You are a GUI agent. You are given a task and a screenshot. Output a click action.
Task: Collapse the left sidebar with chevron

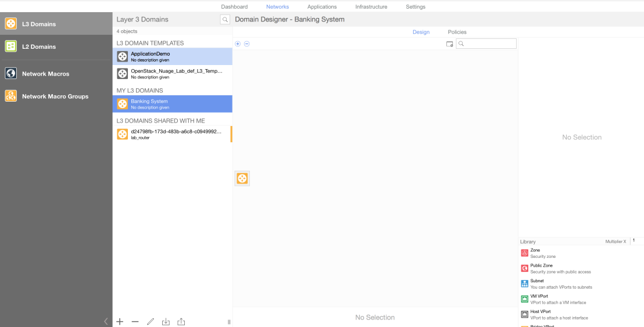(x=106, y=321)
